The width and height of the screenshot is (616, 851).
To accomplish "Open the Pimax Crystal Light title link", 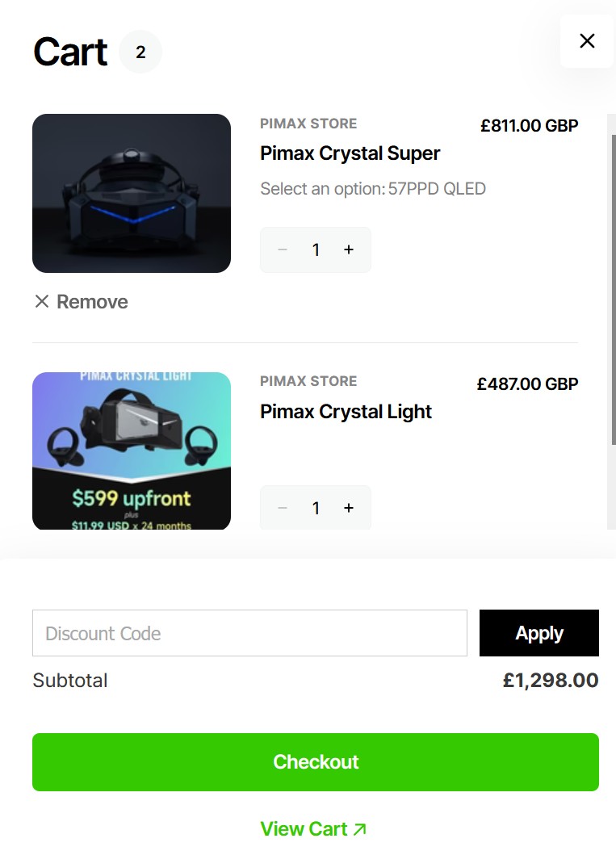I will [x=346, y=412].
